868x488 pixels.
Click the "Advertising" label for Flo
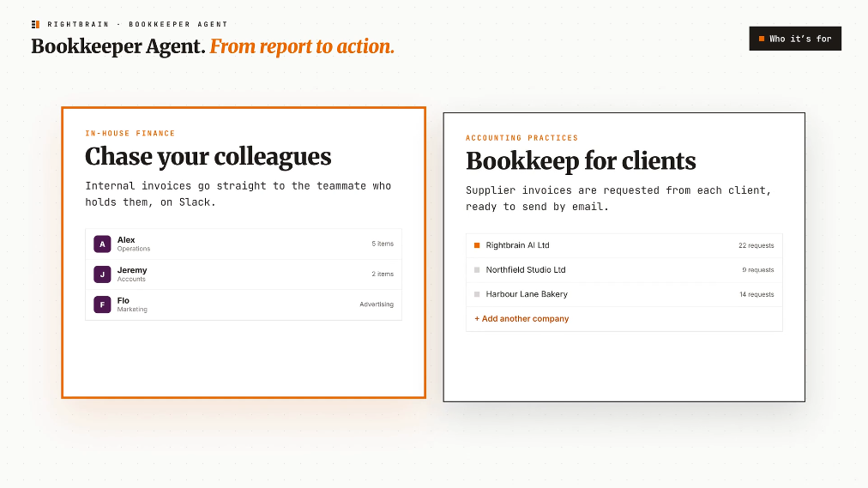click(x=377, y=304)
